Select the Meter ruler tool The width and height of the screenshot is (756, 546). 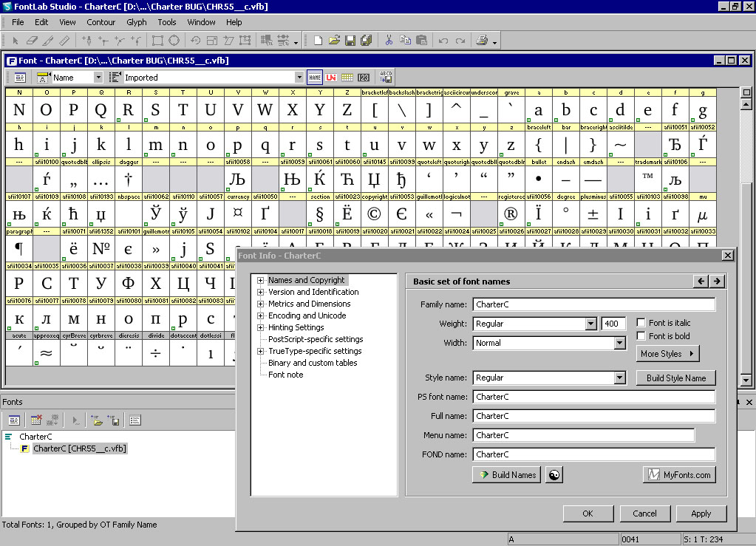tap(64, 41)
